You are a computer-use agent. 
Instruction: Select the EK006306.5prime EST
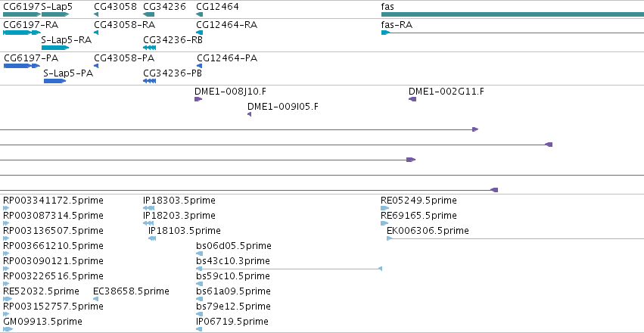pos(515,238)
